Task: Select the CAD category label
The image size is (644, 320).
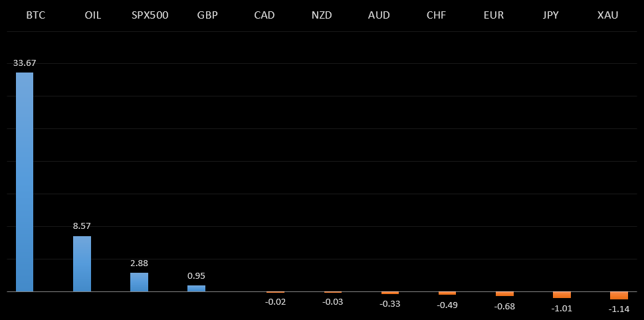Action: (265, 15)
